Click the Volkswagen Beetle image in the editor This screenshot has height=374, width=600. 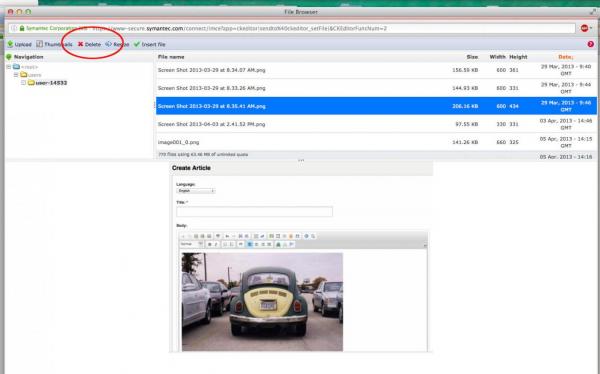click(262, 302)
